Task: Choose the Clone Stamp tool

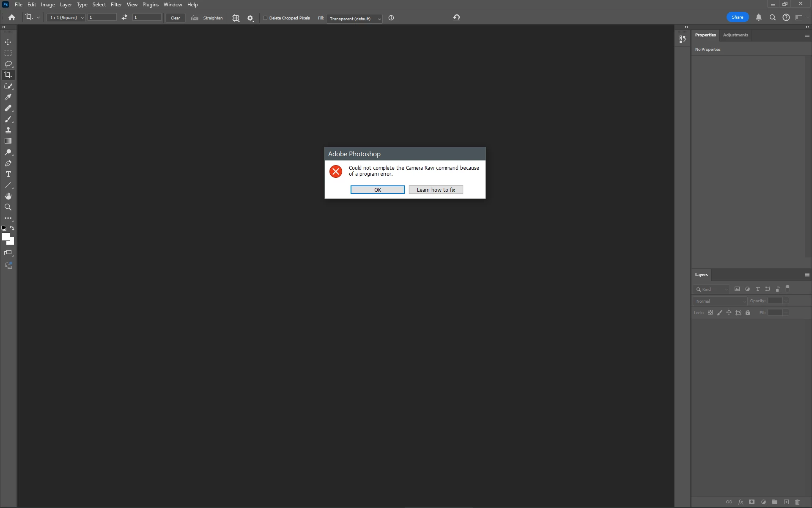Action: [8, 130]
